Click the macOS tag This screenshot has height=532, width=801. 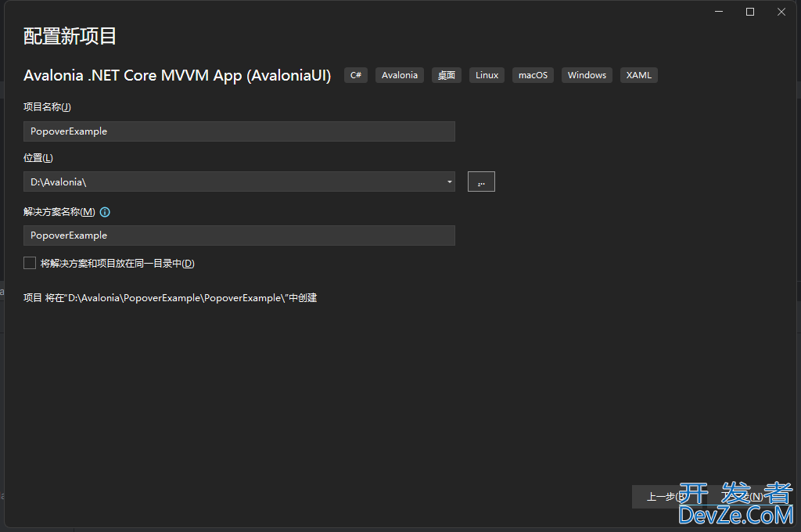(x=533, y=75)
